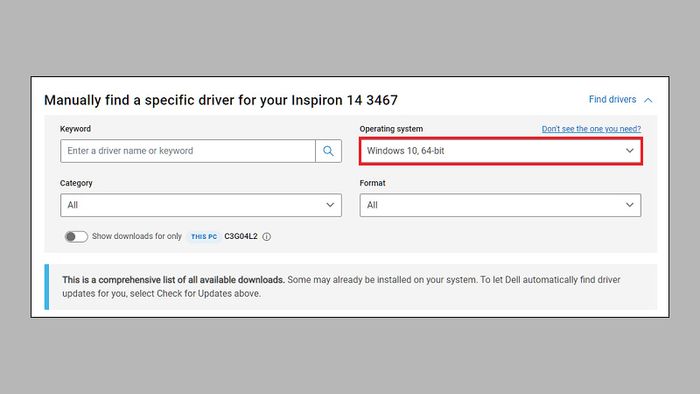Viewport: 700px width, 394px height.
Task: Click the comprehensive list notice text
Action: 341,286
